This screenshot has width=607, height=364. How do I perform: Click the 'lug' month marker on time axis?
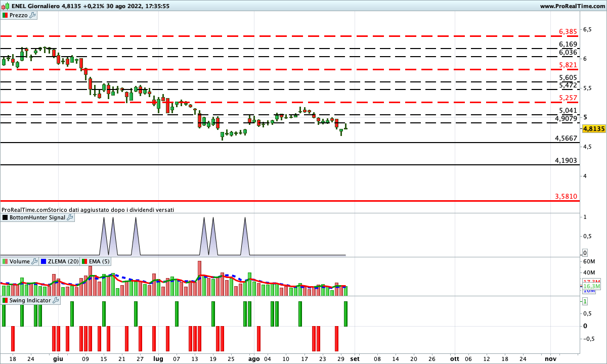158,358
